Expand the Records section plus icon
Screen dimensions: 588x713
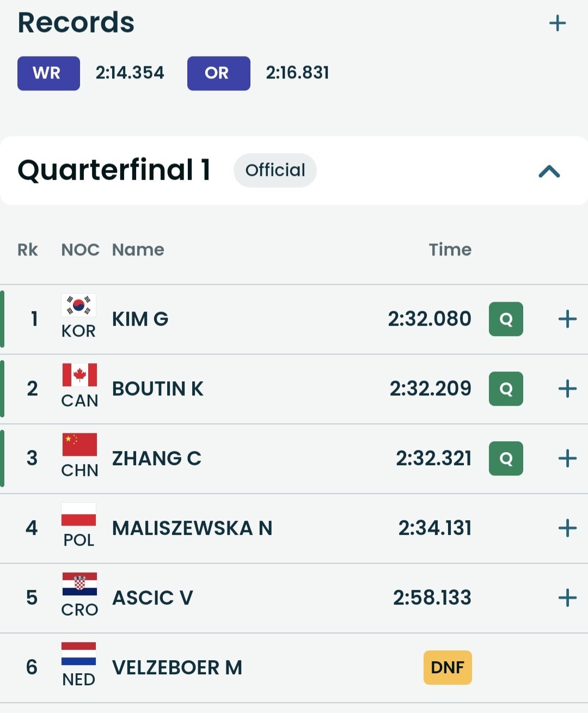pos(558,23)
